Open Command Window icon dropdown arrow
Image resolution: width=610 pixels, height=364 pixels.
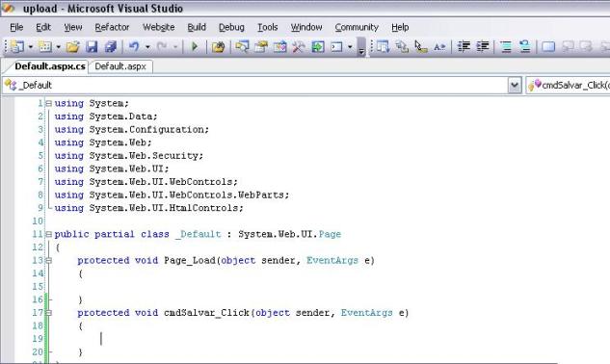(x=350, y=47)
